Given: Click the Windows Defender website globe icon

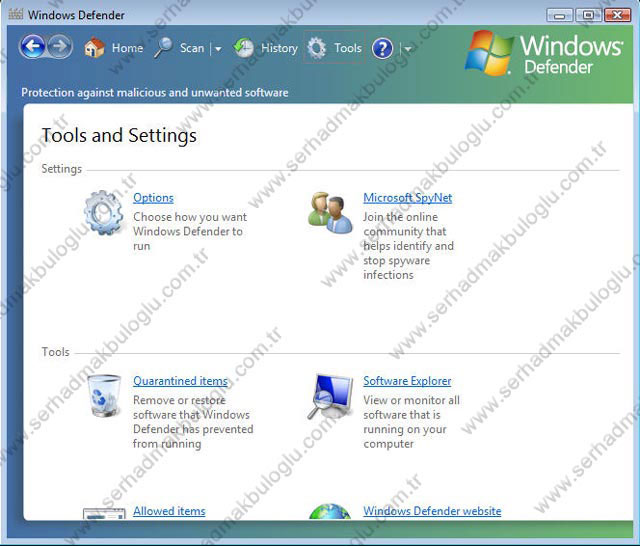Looking at the screenshot, I should point(330,511).
